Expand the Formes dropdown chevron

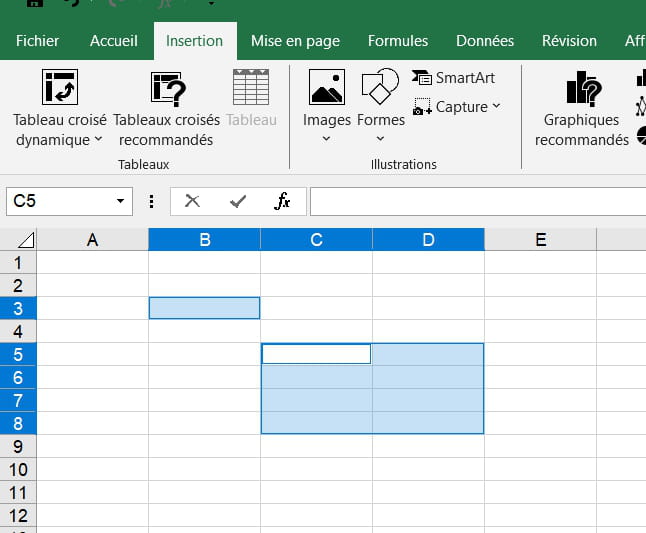click(380, 139)
